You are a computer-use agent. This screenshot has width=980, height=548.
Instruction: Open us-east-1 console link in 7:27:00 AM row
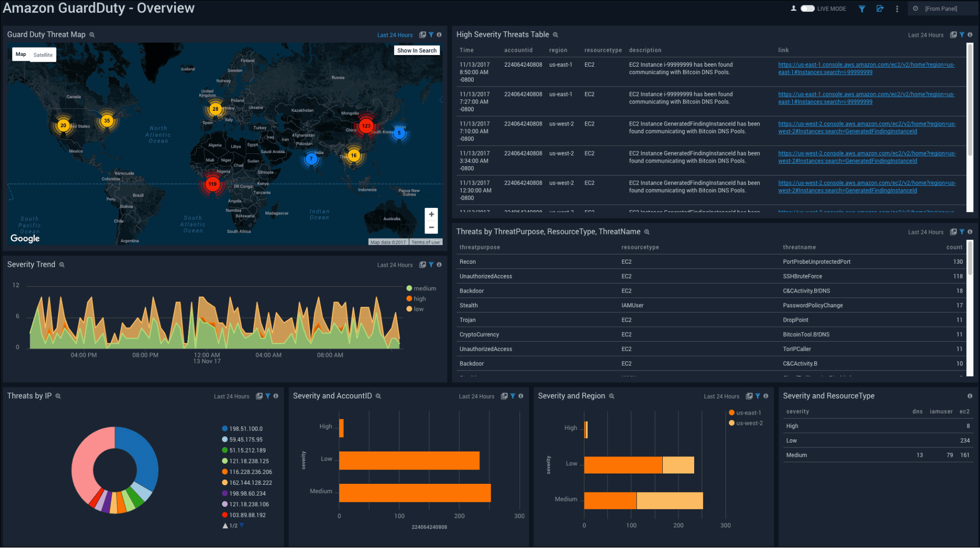pyautogui.click(x=866, y=98)
